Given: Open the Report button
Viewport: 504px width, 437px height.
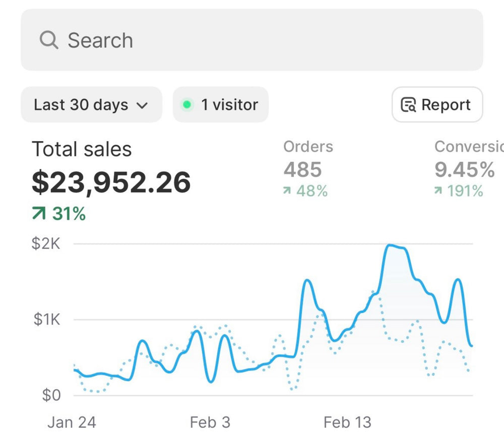Looking at the screenshot, I should (x=437, y=105).
